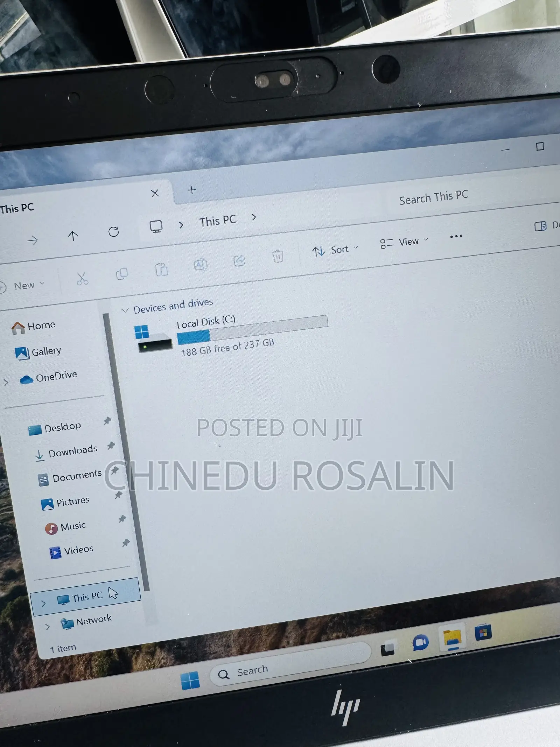Expand the OneDrive tree node

pyautogui.click(x=6, y=382)
